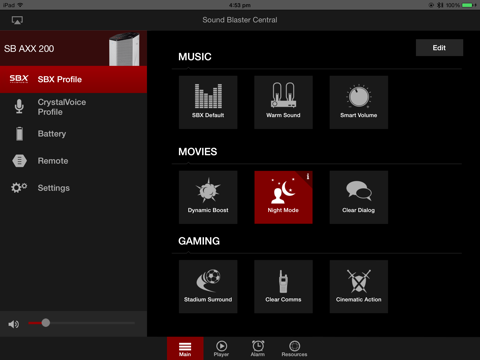Select the Cinematic Action profile
The image size is (480, 360).
359,287
